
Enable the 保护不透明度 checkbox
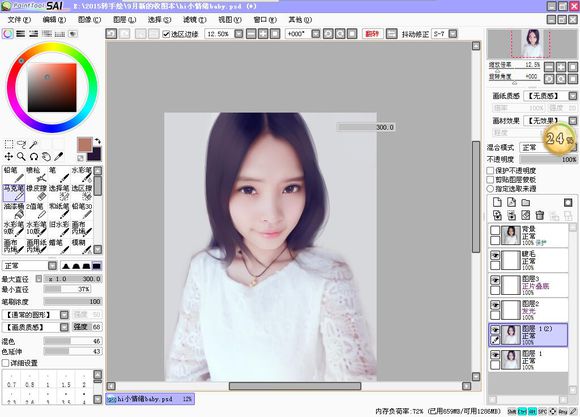(490, 171)
